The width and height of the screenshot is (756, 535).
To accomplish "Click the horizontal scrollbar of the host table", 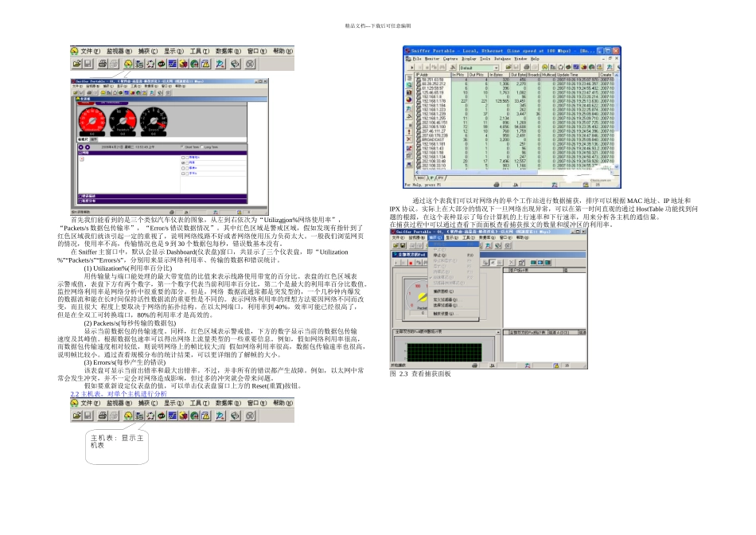I will pyautogui.click(x=514, y=173).
